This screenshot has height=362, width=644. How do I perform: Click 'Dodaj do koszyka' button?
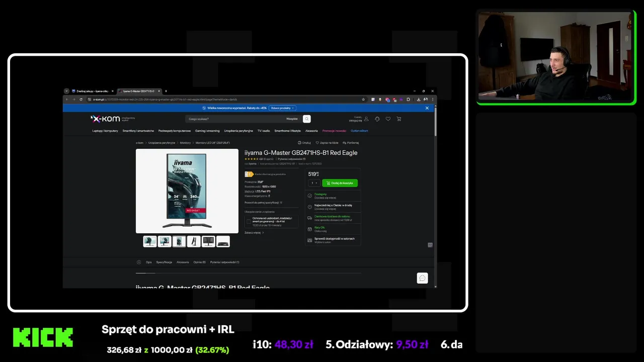coord(340,183)
